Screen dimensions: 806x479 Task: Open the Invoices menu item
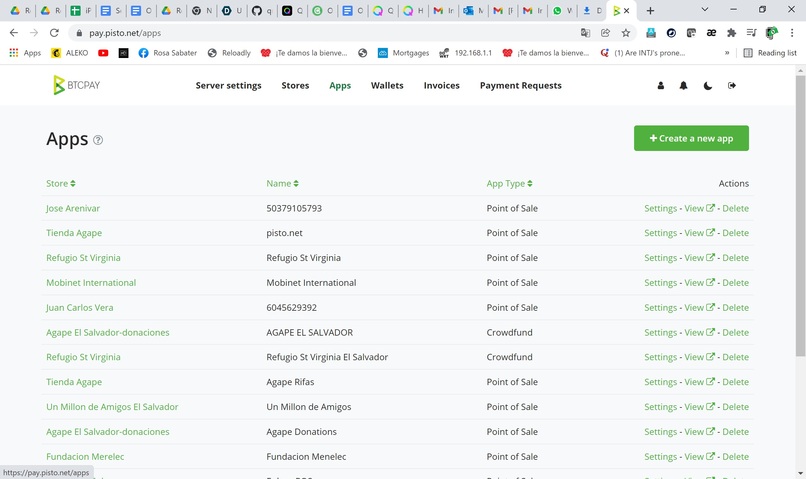(x=442, y=85)
